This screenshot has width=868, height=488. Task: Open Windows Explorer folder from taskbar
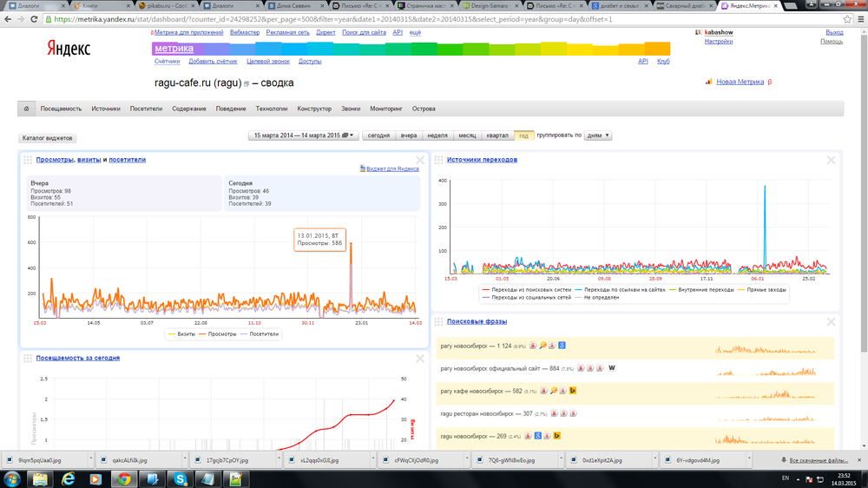40,479
